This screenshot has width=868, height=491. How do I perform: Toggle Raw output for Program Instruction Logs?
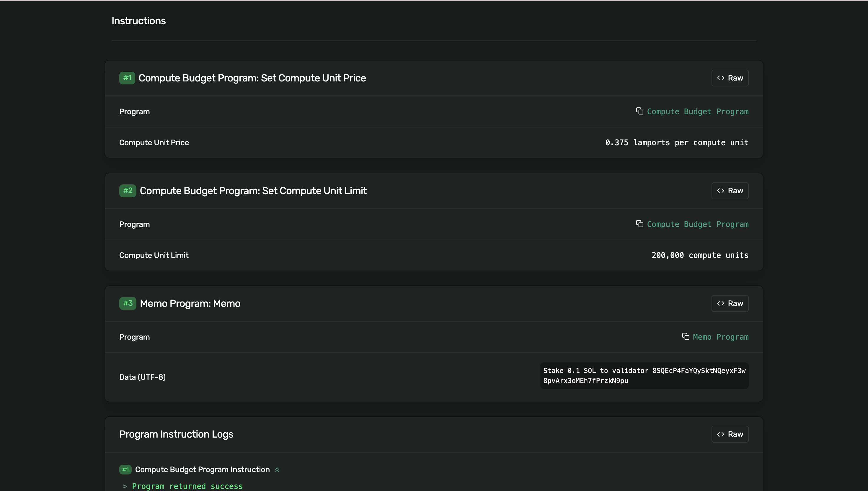pyautogui.click(x=730, y=434)
